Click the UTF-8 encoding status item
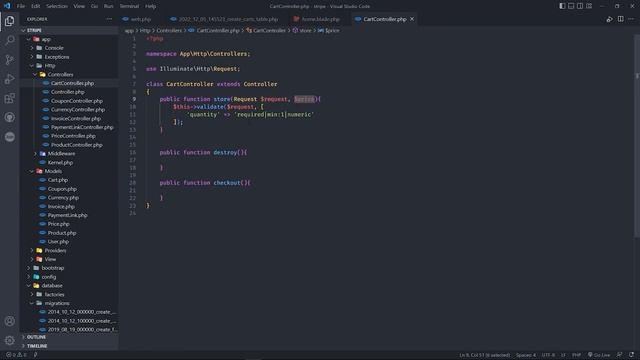Image resolution: width=640 pixels, height=360 pixels. point(548,355)
